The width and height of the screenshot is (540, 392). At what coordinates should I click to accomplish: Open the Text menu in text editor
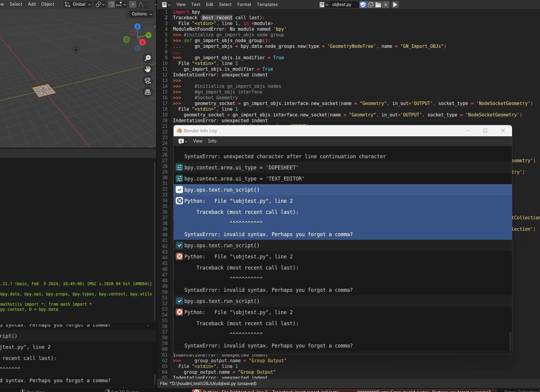pos(196,5)
